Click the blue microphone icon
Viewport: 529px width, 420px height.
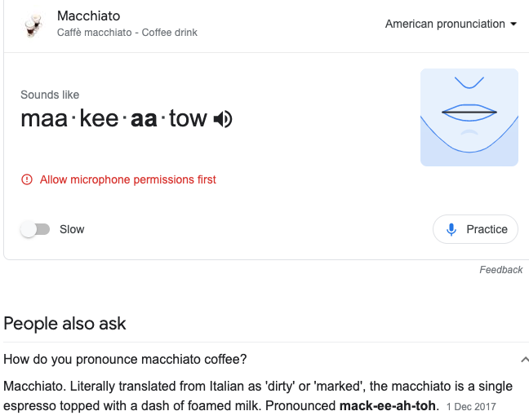click(x=451, y=229)
